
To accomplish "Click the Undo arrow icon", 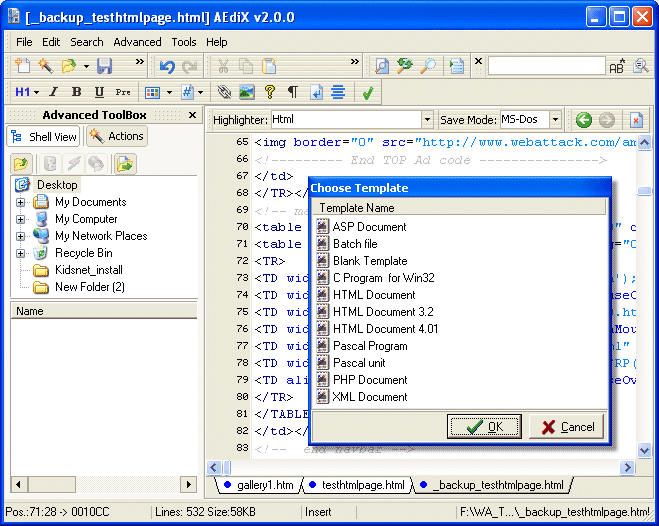I will 167,66.
